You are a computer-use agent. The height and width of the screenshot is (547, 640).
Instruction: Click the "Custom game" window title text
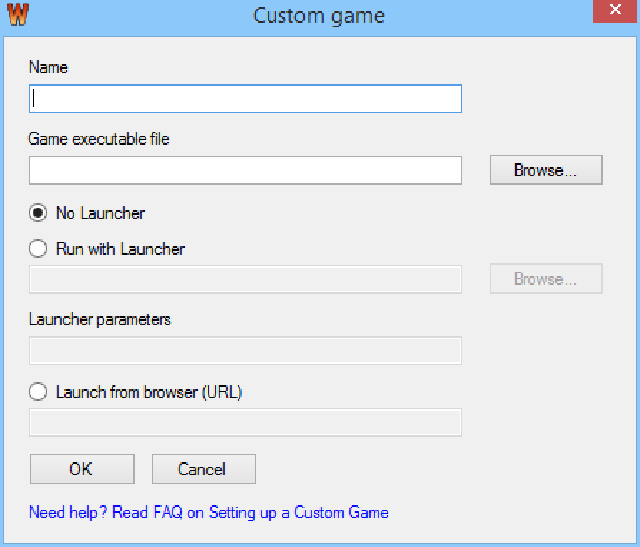(x=319, y=16)
